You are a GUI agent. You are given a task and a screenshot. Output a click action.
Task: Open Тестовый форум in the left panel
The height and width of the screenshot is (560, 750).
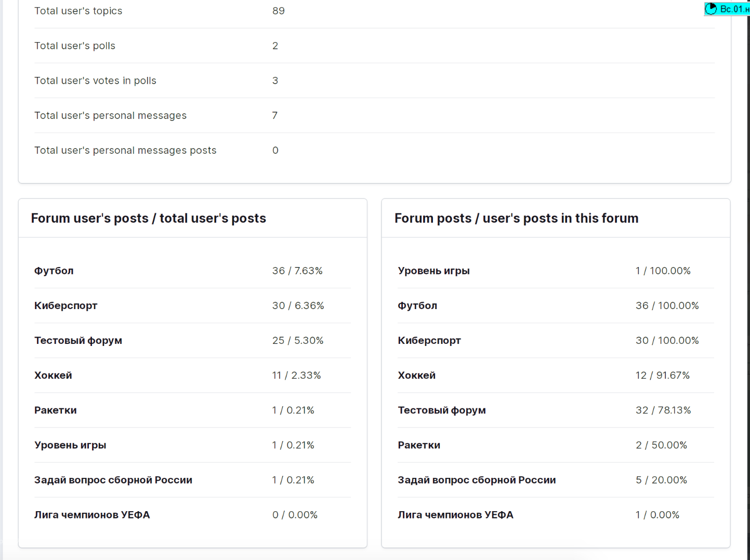click(x=78, y=340)
